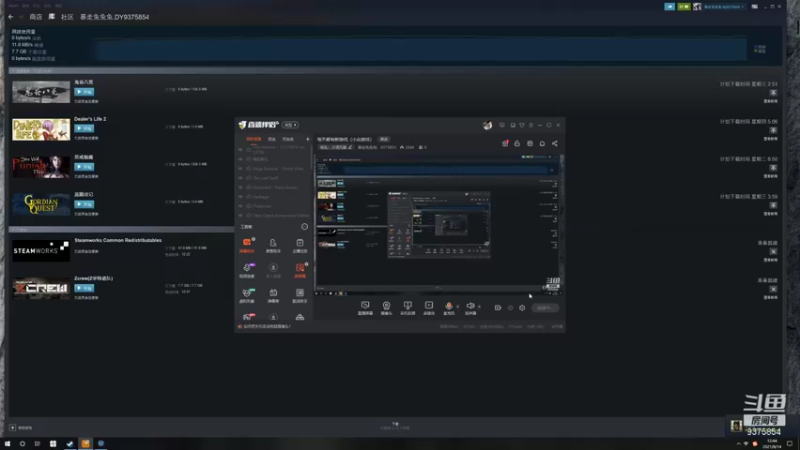This screenshot has height=450, width=800.
Task: Open Douyu settings gear icon
Action: pyautogui.click(x=522, y=308)
